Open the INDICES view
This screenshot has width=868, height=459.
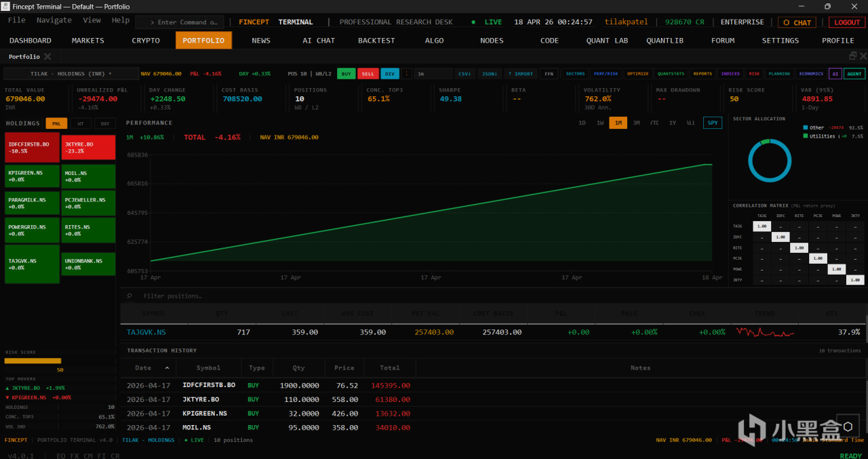pos(730,73)
